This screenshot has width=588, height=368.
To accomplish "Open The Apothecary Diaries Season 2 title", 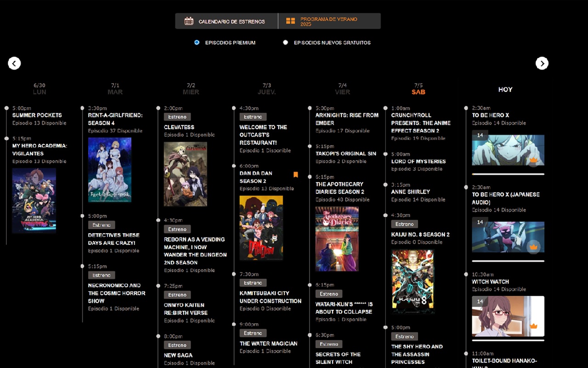I will click(x=340, y=188).
